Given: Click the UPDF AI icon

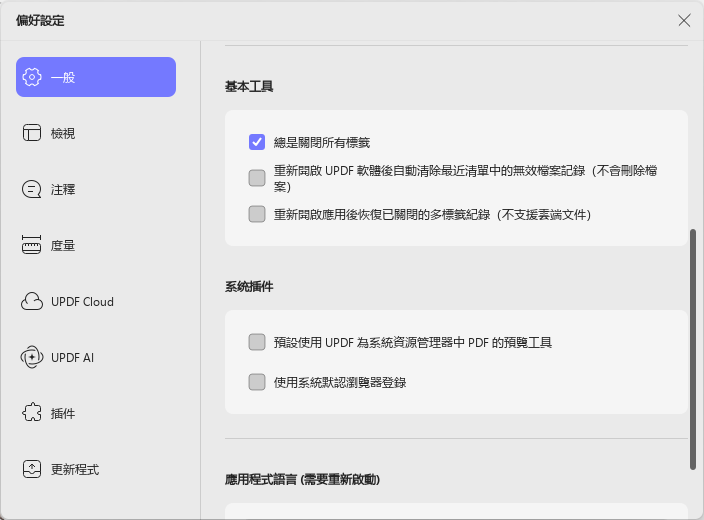Looking at the screenshot, I should coord(32,357).
